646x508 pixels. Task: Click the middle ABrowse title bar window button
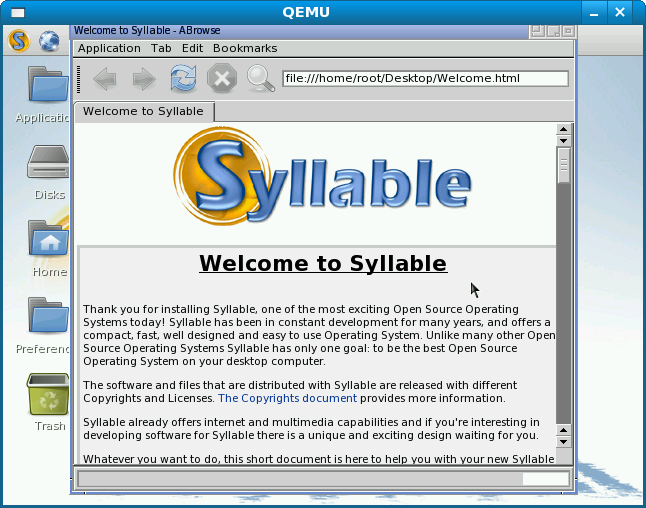553,31
